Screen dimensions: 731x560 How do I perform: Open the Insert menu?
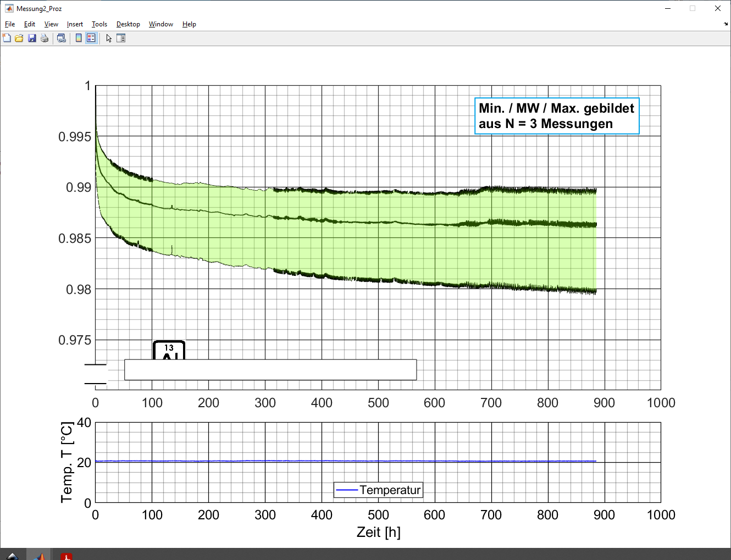tap(75, 24)
